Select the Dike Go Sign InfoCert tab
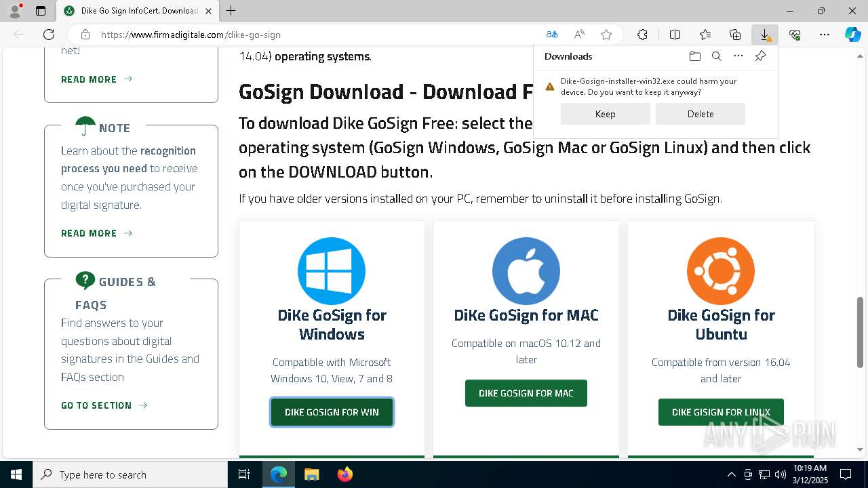Screen dimensions: 868x488 coord(138,11)
